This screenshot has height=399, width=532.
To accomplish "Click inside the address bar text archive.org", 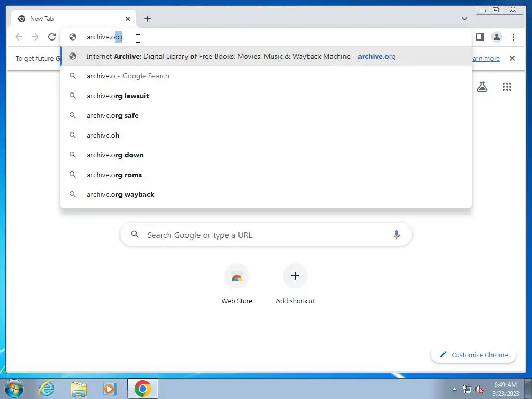I will tap(104, 37).
